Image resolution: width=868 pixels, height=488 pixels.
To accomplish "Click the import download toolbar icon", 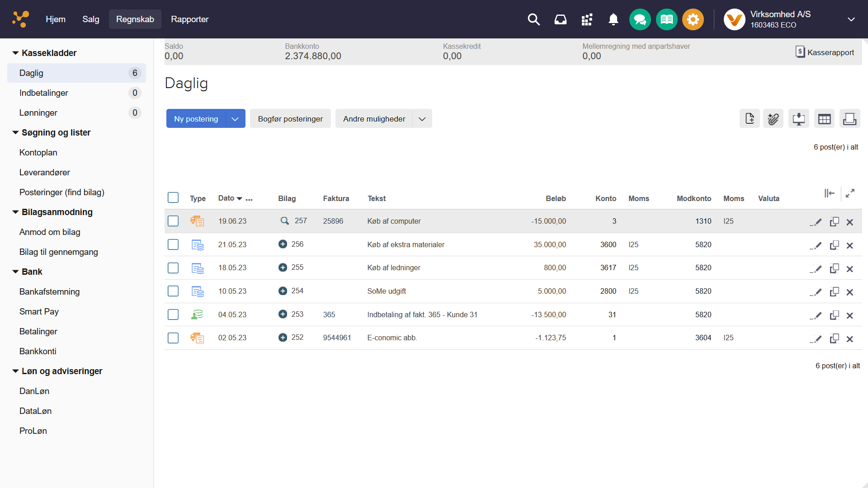I will 798,119.
